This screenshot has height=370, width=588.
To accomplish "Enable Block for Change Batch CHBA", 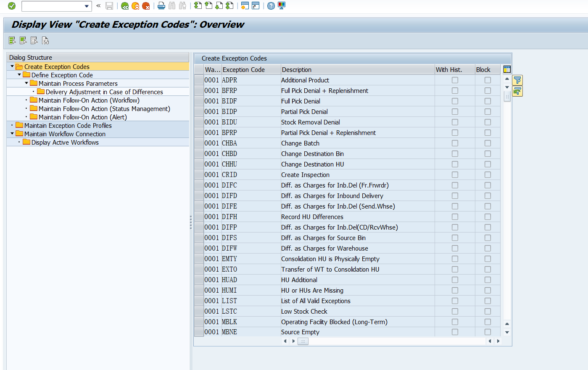I will point(488,143).
